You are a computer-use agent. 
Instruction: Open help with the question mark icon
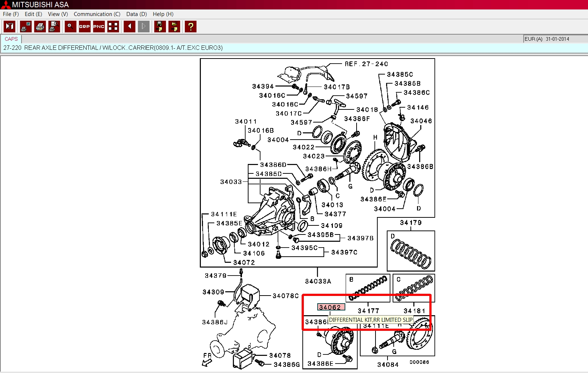pos(191,27)
